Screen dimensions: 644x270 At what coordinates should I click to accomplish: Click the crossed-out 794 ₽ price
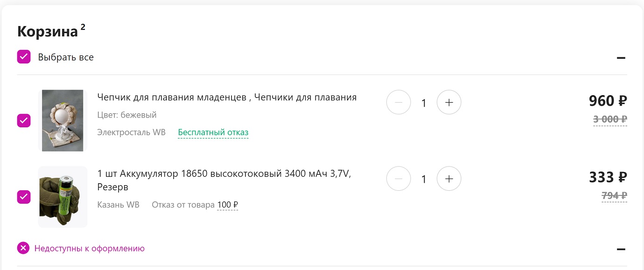[614, 196]
